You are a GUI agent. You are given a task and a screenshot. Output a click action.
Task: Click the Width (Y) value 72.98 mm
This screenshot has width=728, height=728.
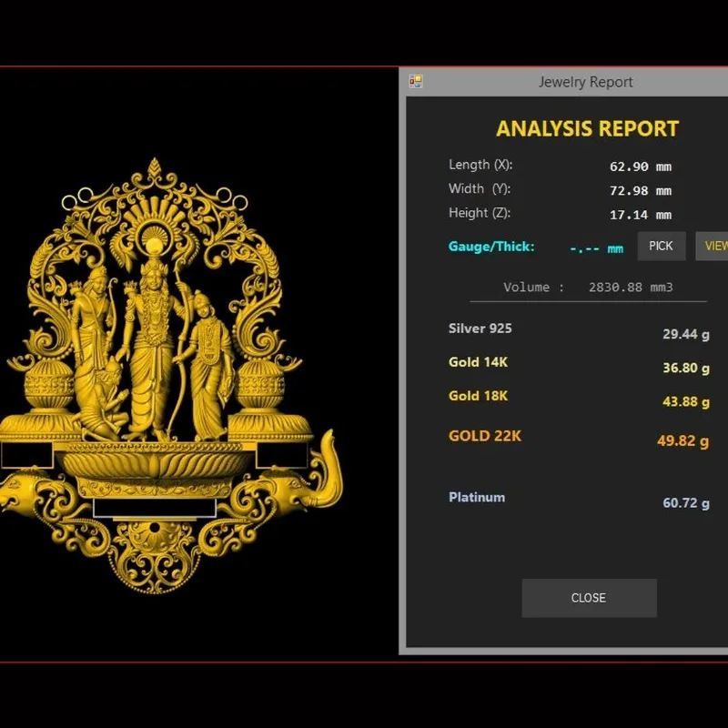641,191
